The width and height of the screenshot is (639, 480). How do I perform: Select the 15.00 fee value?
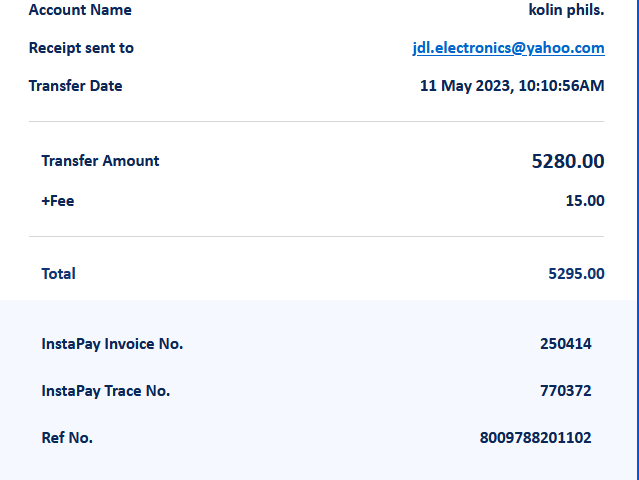click(x=585, y=200)
